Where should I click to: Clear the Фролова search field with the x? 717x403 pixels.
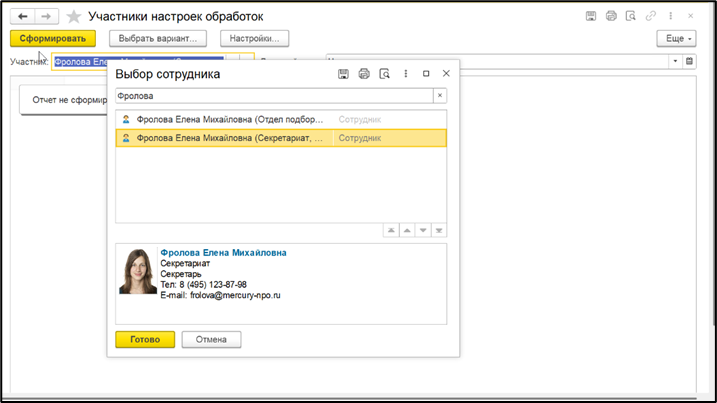[x=440, y=96]
